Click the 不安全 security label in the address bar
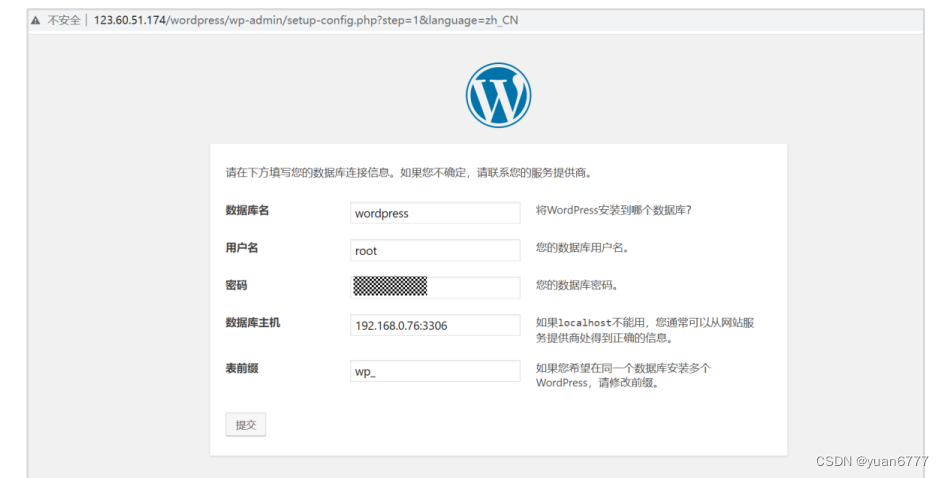 click(x=64, y=20)
